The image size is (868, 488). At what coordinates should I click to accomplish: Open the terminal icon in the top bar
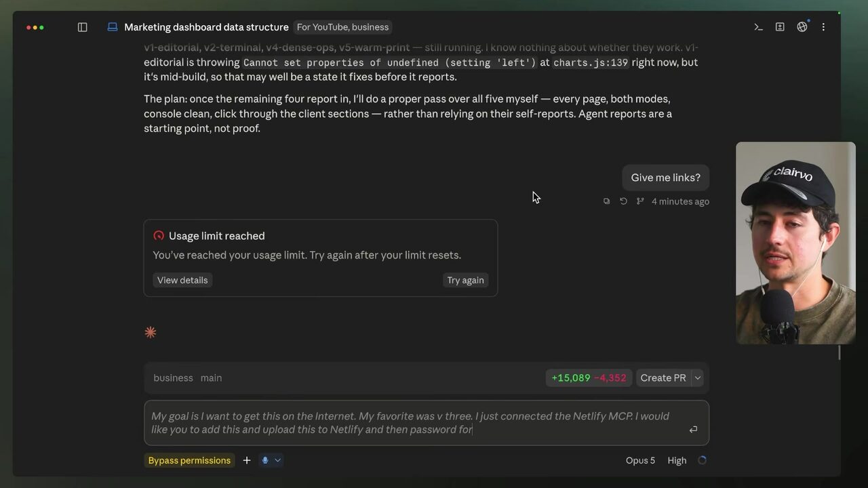758,27
